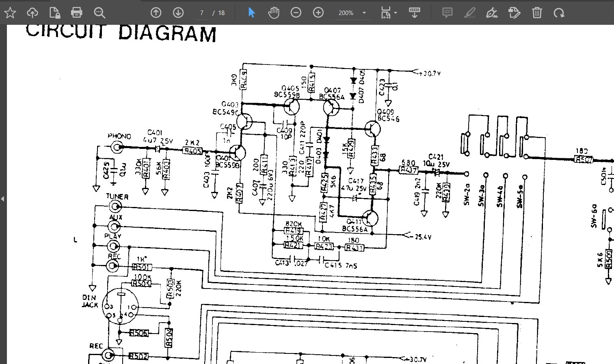
Task: Click the +30.7V supply label
Action: (429, 73)
